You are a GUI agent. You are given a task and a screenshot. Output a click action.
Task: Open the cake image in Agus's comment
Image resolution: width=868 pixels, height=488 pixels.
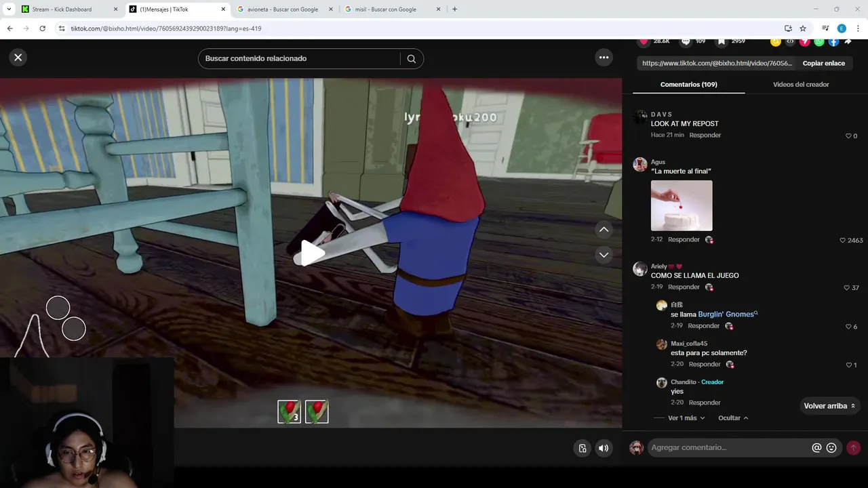coord(682,205)
